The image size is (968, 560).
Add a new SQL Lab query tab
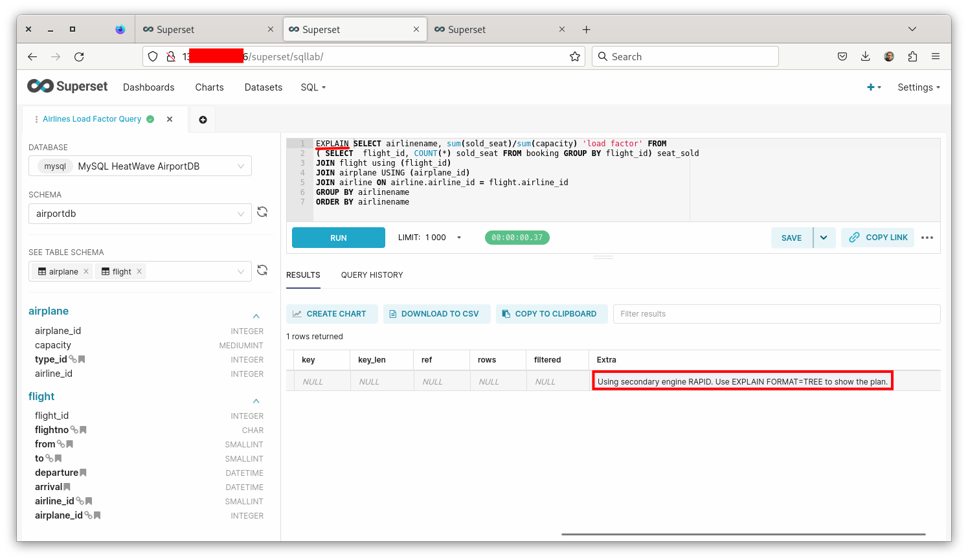click(x=203, y=120)
